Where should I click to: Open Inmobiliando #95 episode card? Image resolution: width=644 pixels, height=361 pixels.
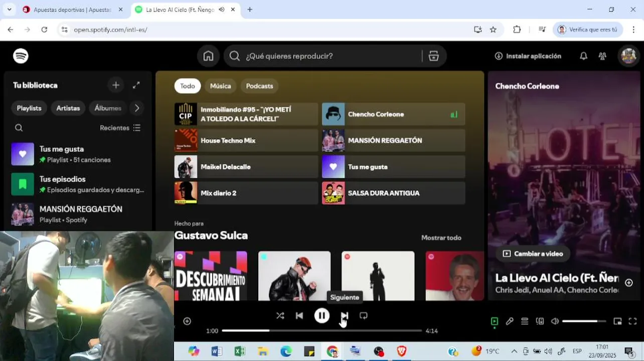[246, 114]
